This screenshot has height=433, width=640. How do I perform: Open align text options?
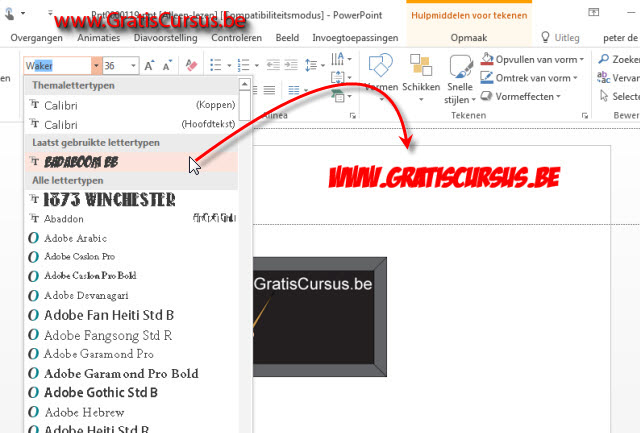coord(338,78)
